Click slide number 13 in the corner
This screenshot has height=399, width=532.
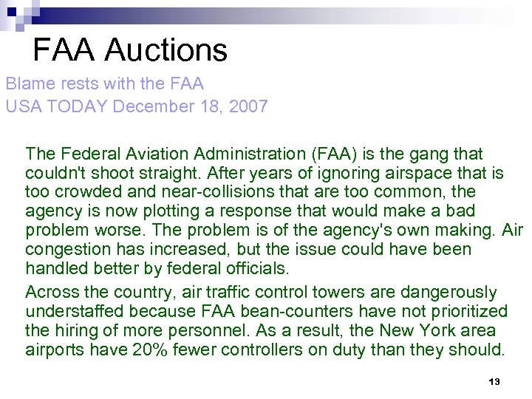(494, 382)
